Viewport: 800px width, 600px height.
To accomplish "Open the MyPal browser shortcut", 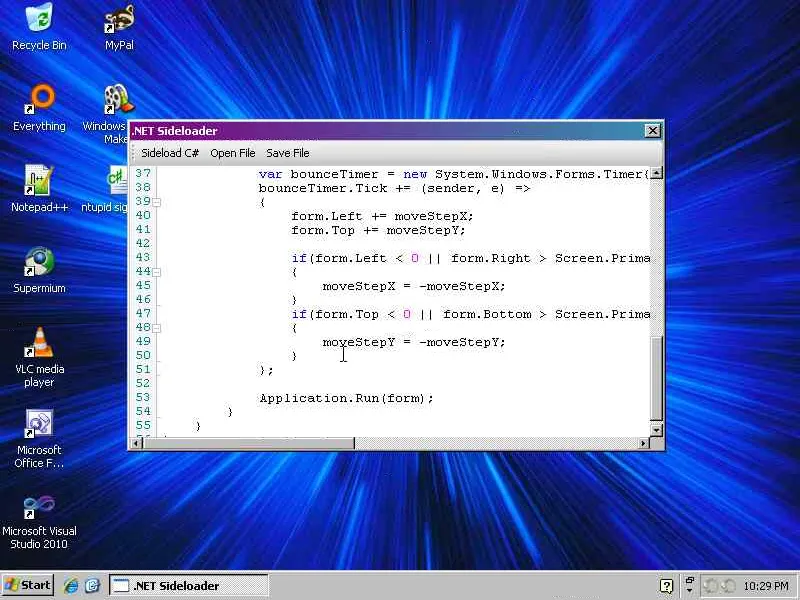I will coord(119,27).
